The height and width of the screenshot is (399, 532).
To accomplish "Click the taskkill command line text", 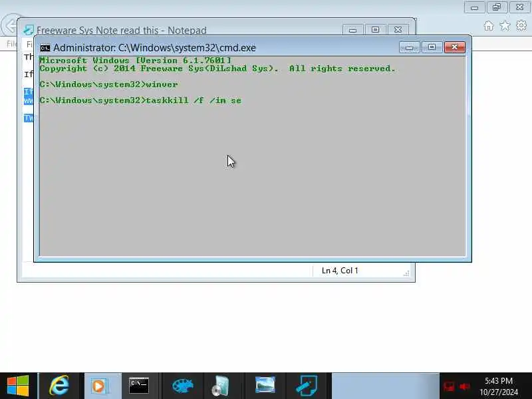I will point(140,100).
